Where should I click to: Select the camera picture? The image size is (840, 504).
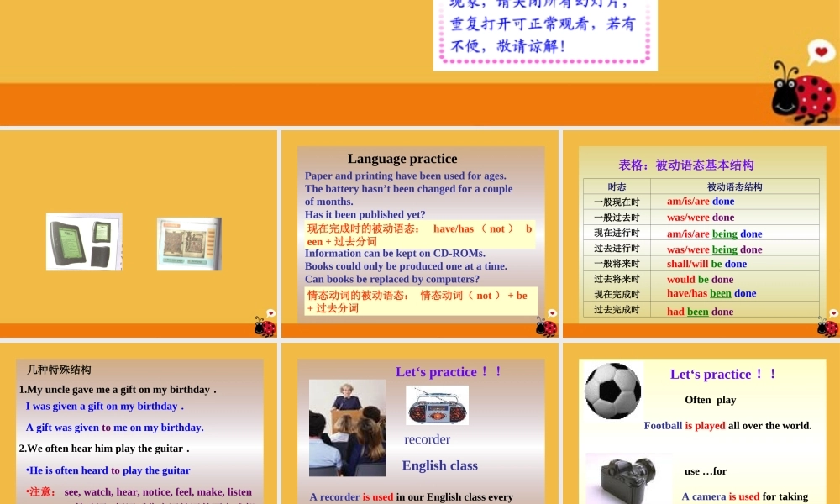(628, 478)
